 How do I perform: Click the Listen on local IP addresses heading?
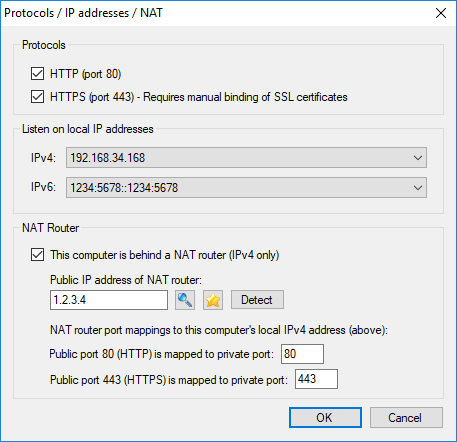88,129
